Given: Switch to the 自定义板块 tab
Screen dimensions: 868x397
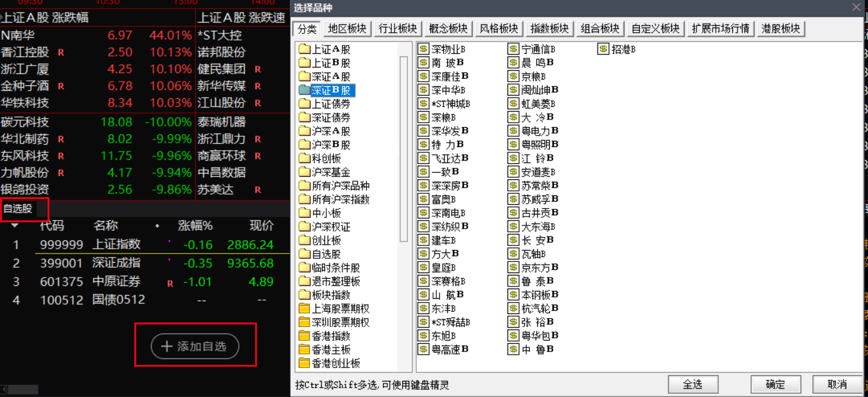Looking at the screenshot, I should click(x=655, y=29).
